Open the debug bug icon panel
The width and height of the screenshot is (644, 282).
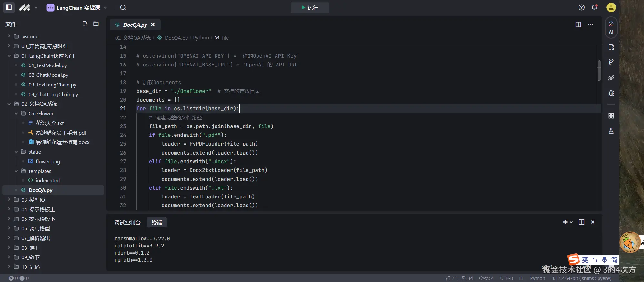click(611, 93)
